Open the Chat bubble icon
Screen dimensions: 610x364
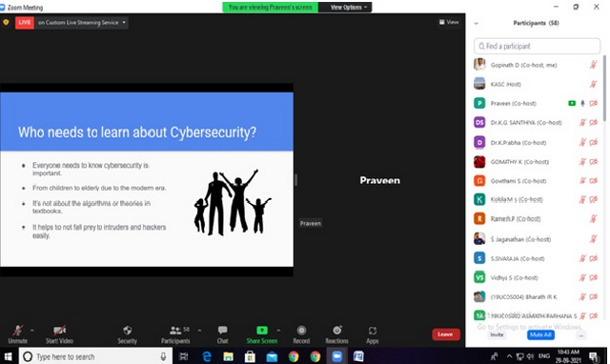pos(222,331)
